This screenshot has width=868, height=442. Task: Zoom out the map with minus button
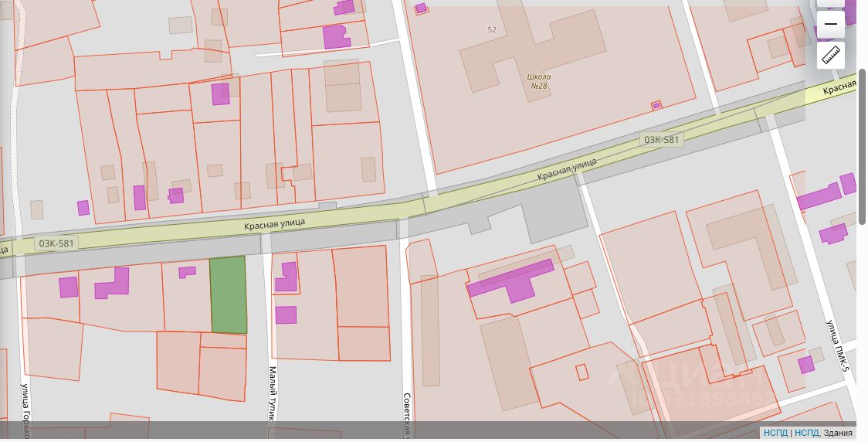(x=830, y=25)
